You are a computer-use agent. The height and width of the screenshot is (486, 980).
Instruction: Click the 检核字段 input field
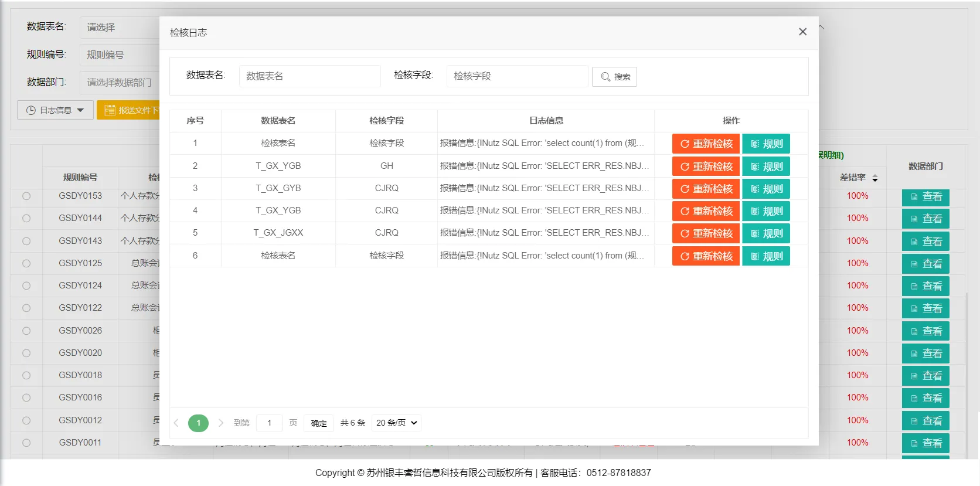coord(517,76)
